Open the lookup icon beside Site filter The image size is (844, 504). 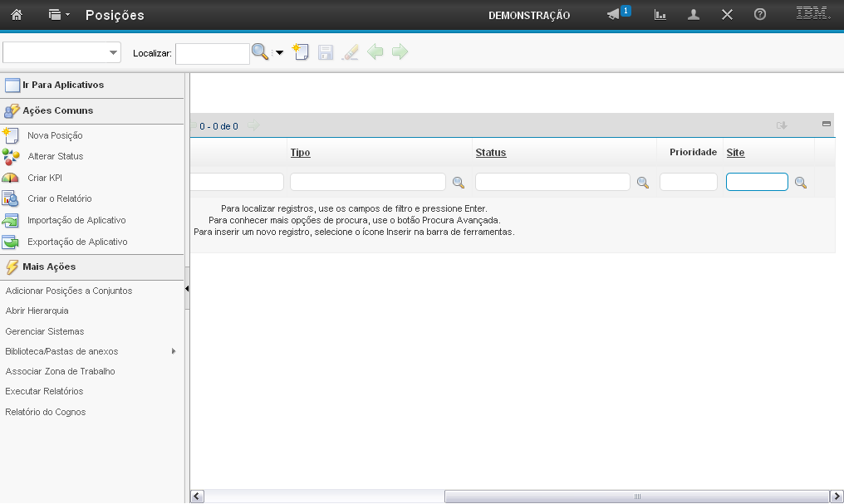(801, 183)
